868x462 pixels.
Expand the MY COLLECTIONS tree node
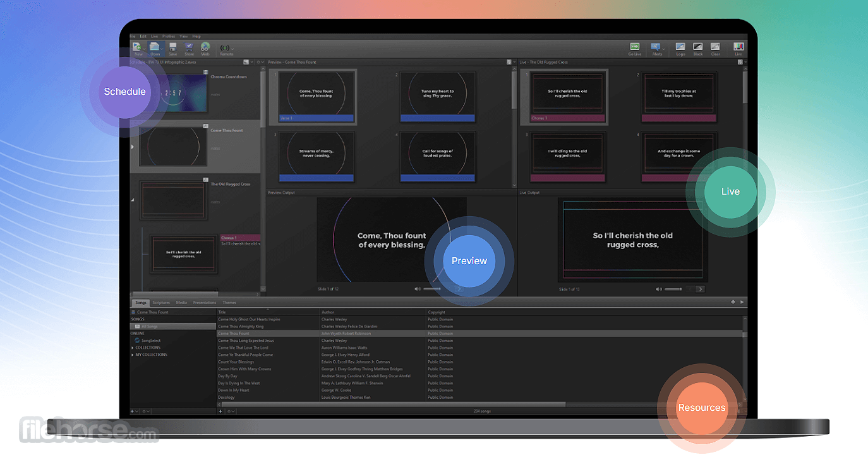click(x=133, y=355)
